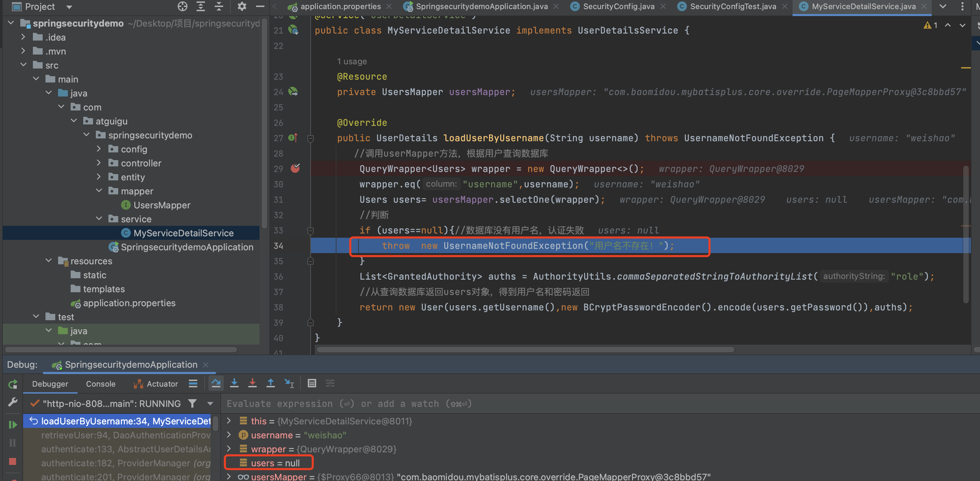
Task: Click Step Over in the debug toolbar
Action: pos(216,383)
